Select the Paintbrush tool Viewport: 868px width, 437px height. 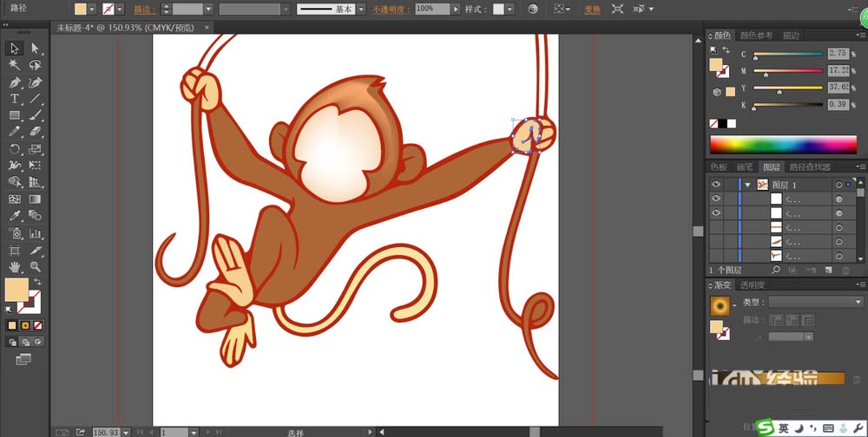[x=36, y=115]
